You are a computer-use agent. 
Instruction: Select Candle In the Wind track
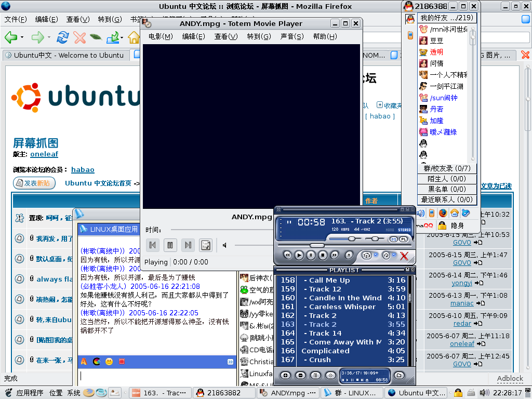[x=343, y=298]
